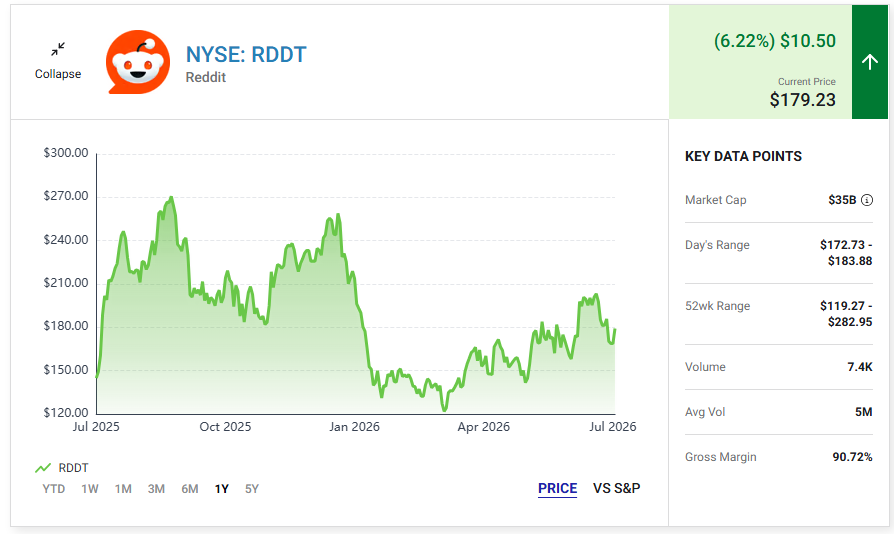894x534 pixels.
Task: Click the Day's Range label
Action: click(x=717, y=245)
